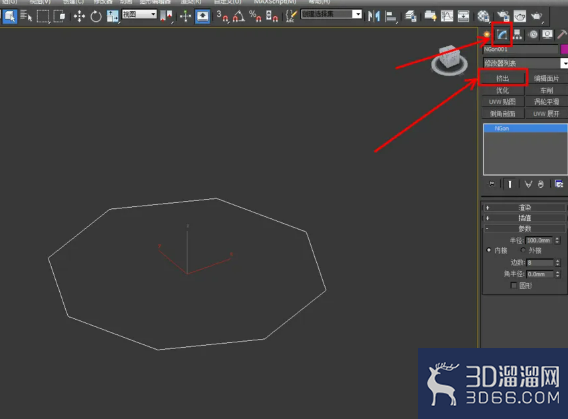568x419 pixels.
Task: Adjust the 半径 radius spinner arrows
Action: 557,240
